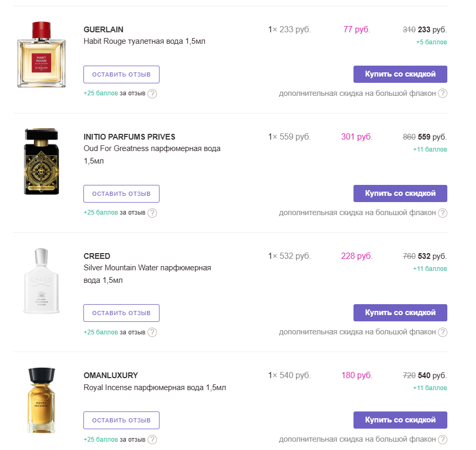Leave a review for Royal Incense
This screenshot has width=476, height=450.
pyautogui.click(x=121, y=420)
